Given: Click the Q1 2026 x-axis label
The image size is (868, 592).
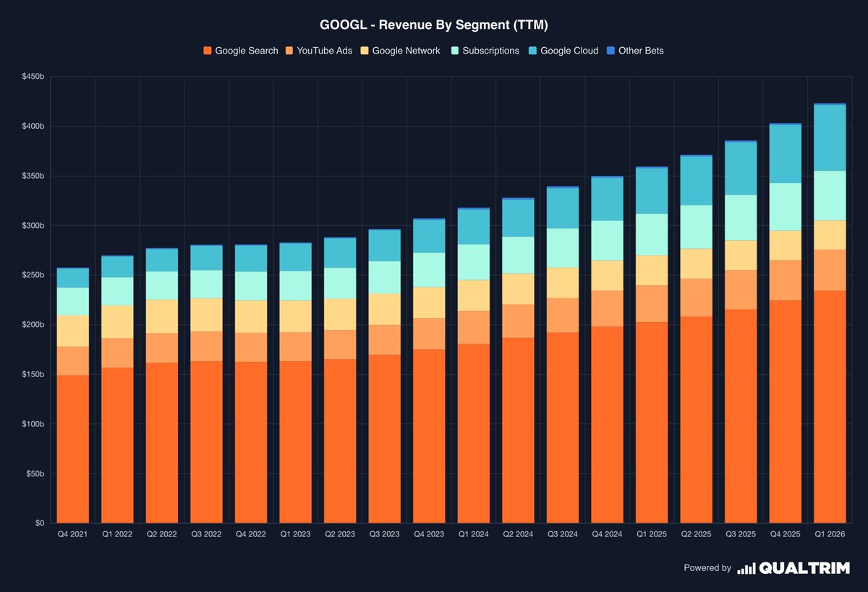Looking at the screenshot, I should pyautogui.click(x=830, y=534).
